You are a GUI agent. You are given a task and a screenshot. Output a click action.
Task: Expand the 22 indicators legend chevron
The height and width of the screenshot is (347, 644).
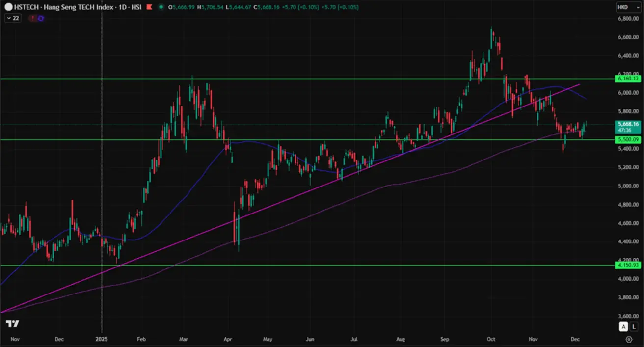pos(10,18)
